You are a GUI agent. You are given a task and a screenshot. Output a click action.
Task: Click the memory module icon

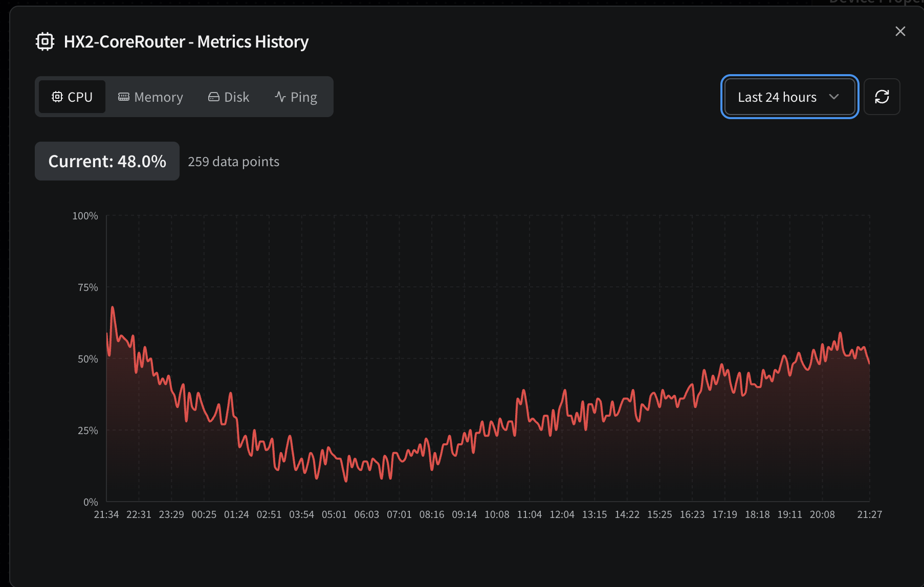coord(124,97)
